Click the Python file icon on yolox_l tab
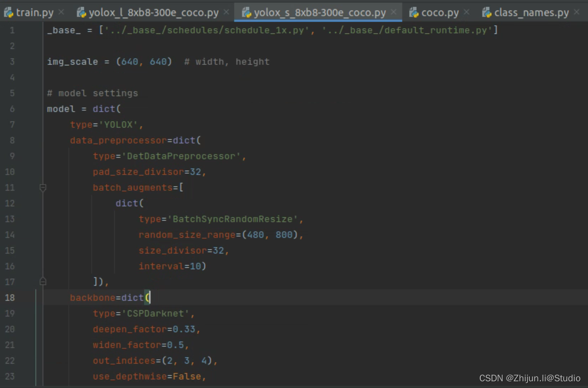 point(81,12)
